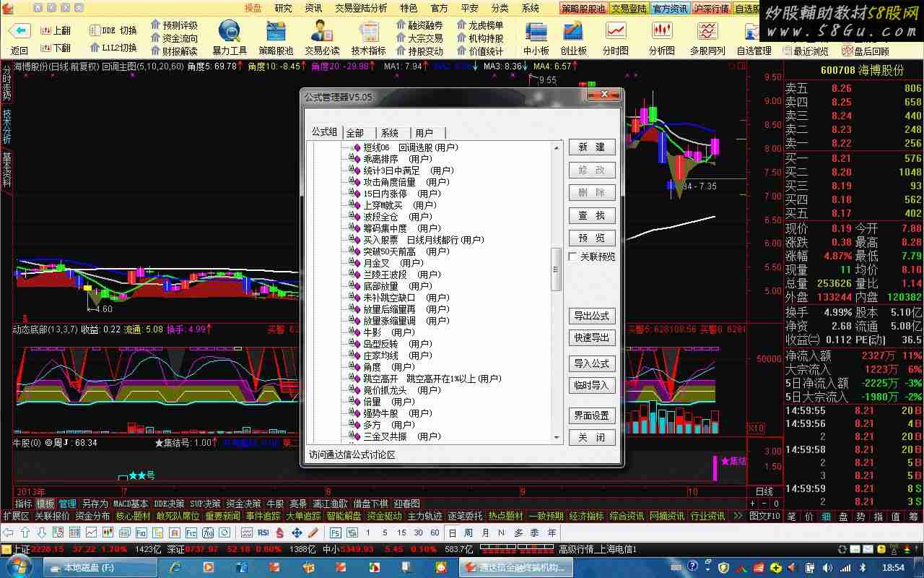This screenshot has height=578, width=924.
Task: Open the 龙虎榜单 dropdown item
Action: point(480,25)
